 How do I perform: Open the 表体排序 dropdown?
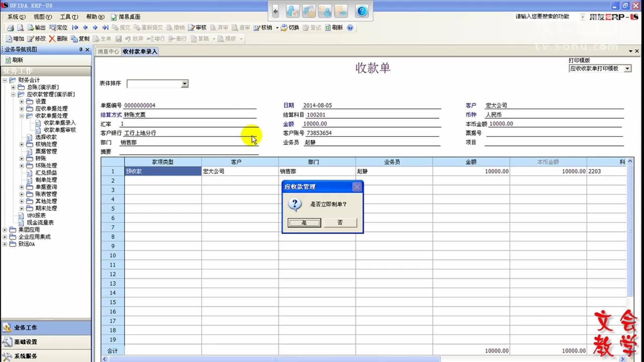184,84
